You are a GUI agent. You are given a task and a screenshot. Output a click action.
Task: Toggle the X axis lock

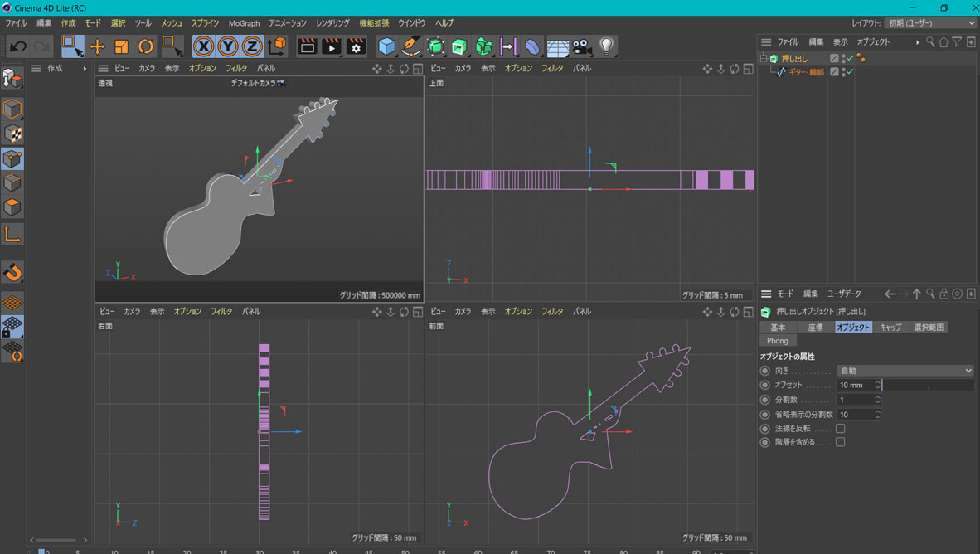203,46
